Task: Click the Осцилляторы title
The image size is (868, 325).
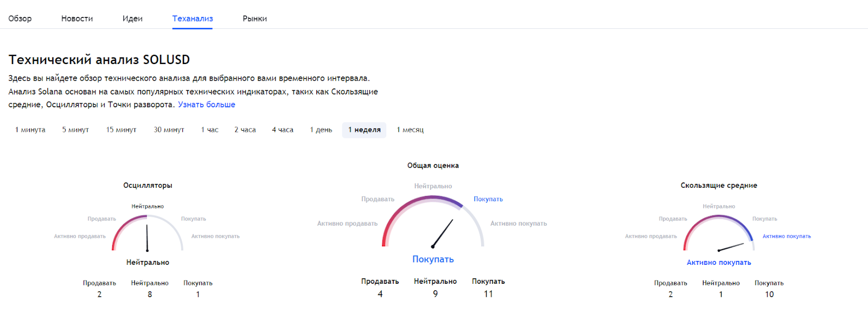Action: click(148, 186)
